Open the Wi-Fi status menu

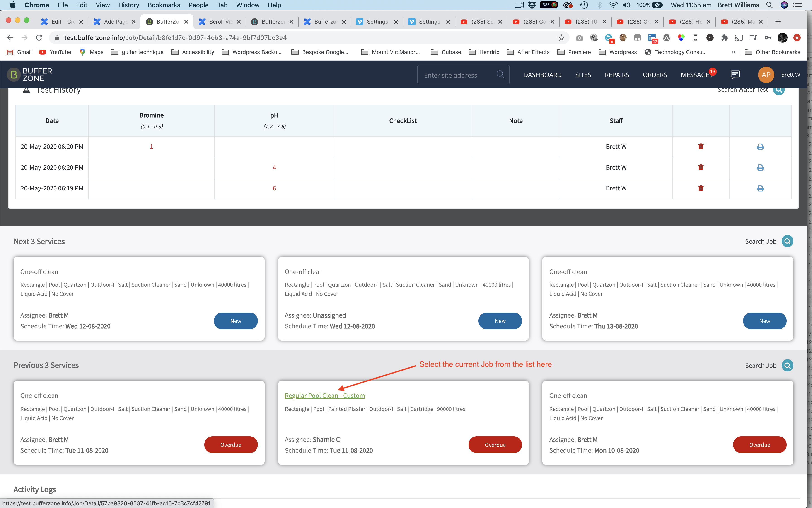tap(613, 5)
